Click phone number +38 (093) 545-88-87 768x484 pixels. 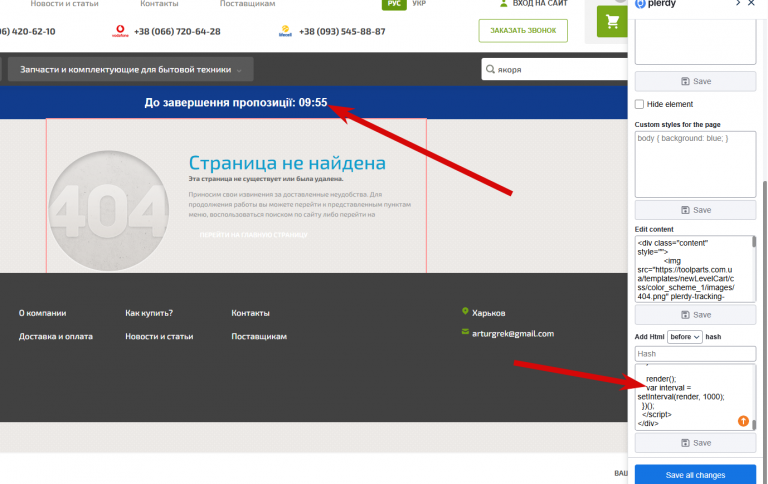tap(342, 31)
